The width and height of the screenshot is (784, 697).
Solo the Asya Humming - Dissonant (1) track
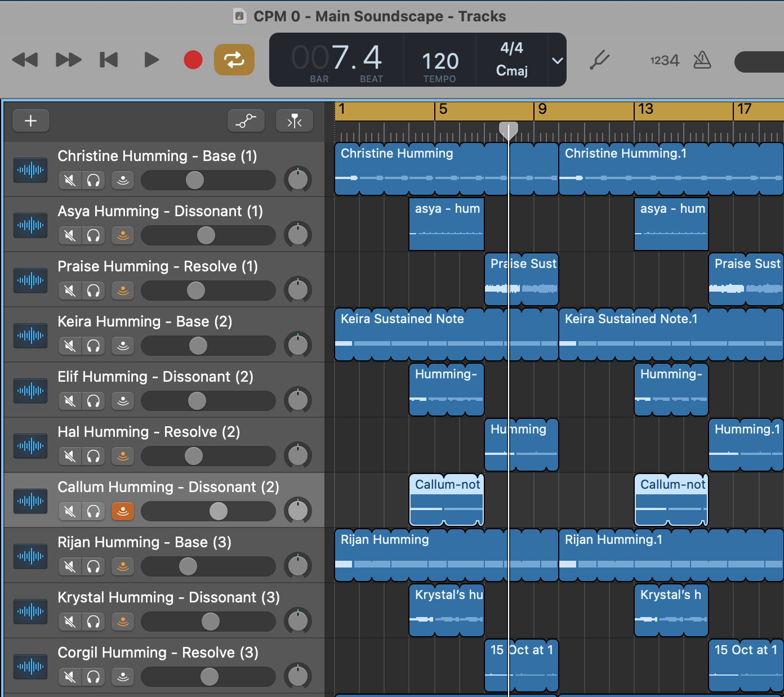93,235
